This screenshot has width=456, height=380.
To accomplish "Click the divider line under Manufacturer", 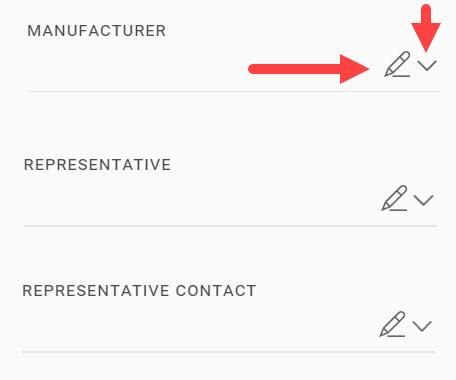I will (233, 91).
